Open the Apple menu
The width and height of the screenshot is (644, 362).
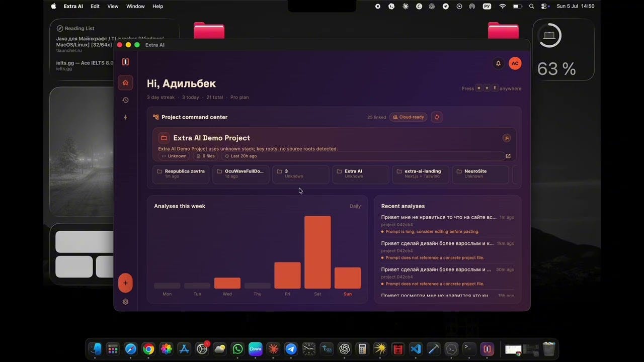(54, 7)
